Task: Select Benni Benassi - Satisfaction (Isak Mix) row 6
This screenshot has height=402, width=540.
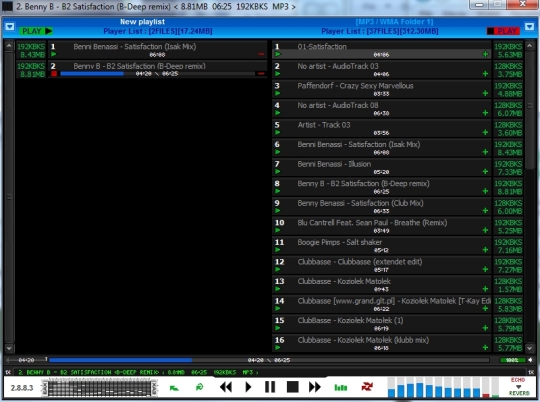Action: point(382,148)
